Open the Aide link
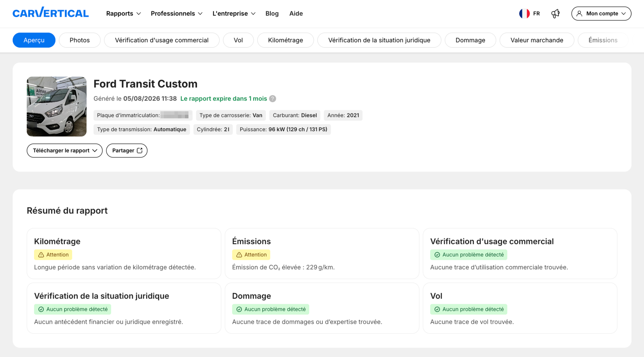644x357 pixels. [x=296, y=14]
